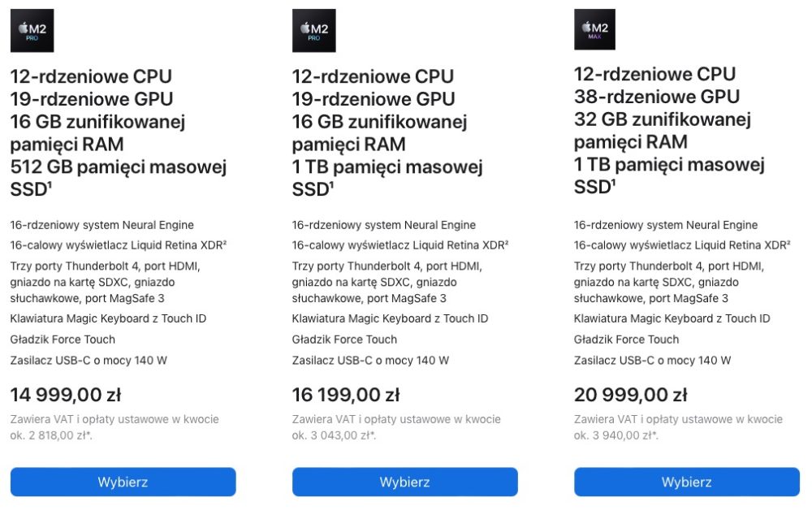Pick the 20 999,00 zł M2 Max with Wybierz
Viewport: 812px width, 515px height.
687,482
